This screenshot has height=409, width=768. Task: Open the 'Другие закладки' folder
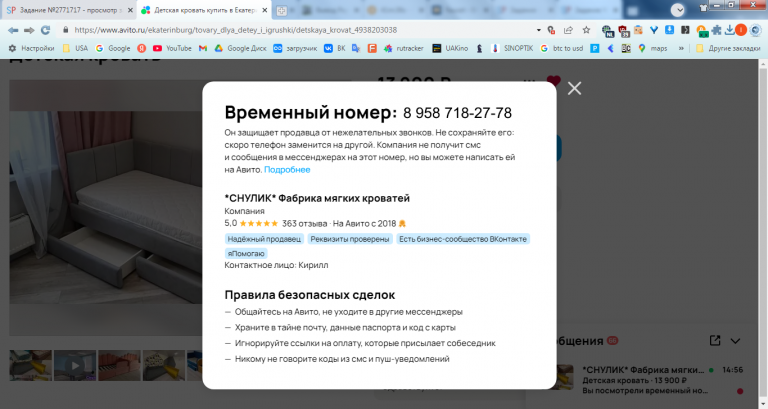point(728,48)
